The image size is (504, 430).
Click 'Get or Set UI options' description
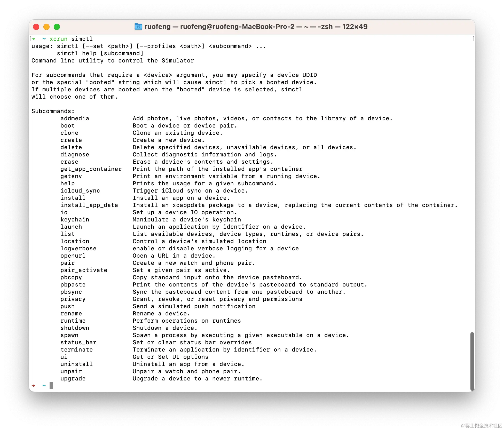click(x=171, y=357)
